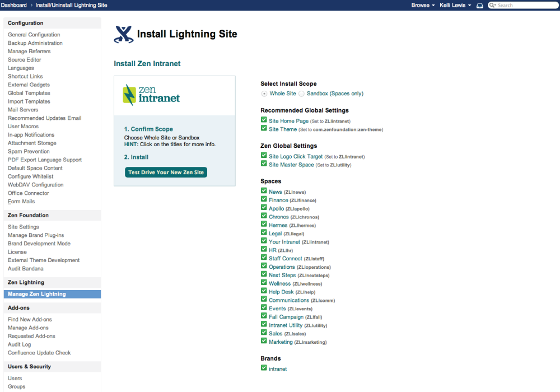Click the search magnifier icon

(x=492, y=6)
